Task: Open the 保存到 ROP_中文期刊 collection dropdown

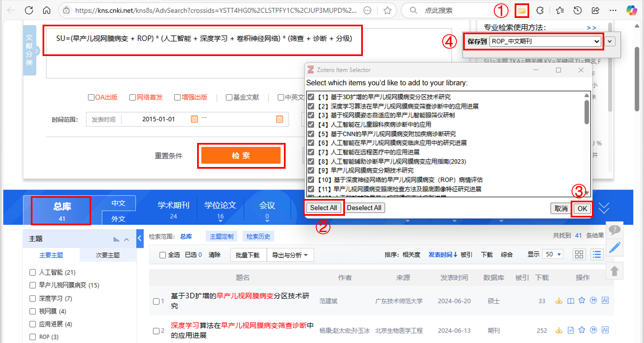Action: click(x=545, y=41)
